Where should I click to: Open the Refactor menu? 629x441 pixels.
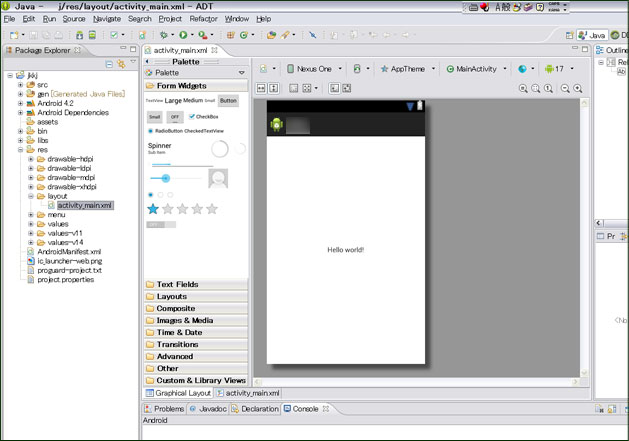pos(203,19)
